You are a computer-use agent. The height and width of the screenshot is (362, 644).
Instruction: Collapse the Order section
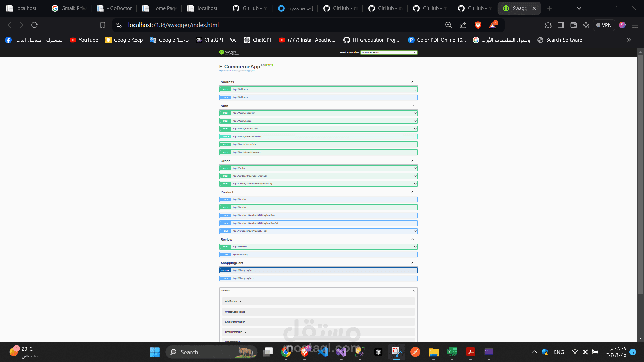coord(413,161)
